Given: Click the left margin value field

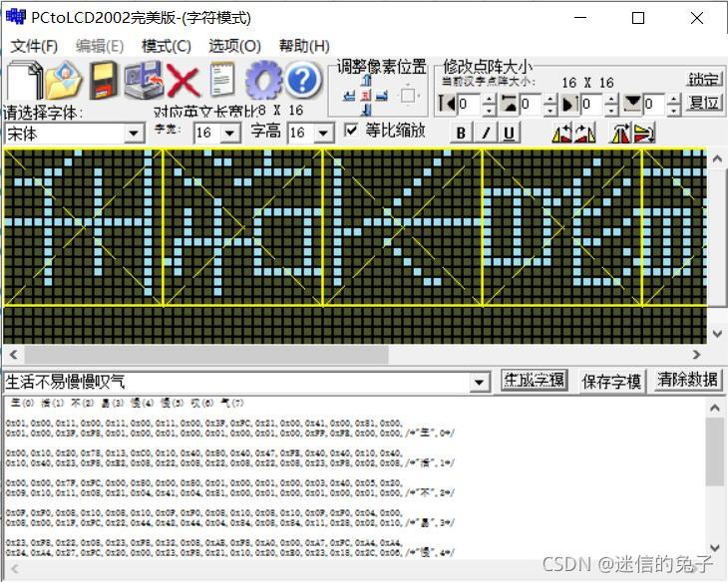Looking at the screenshot, I should [x=470, y=104].
